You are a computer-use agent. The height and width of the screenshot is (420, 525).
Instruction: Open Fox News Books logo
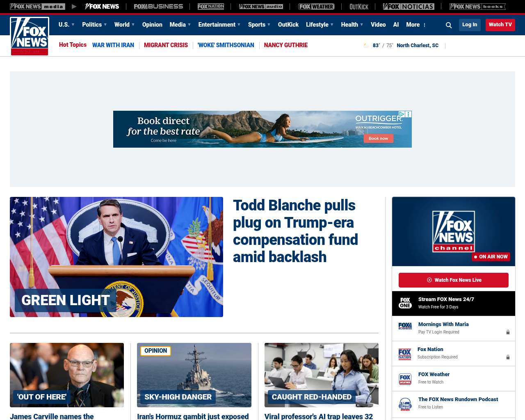[x=477, y=7]
